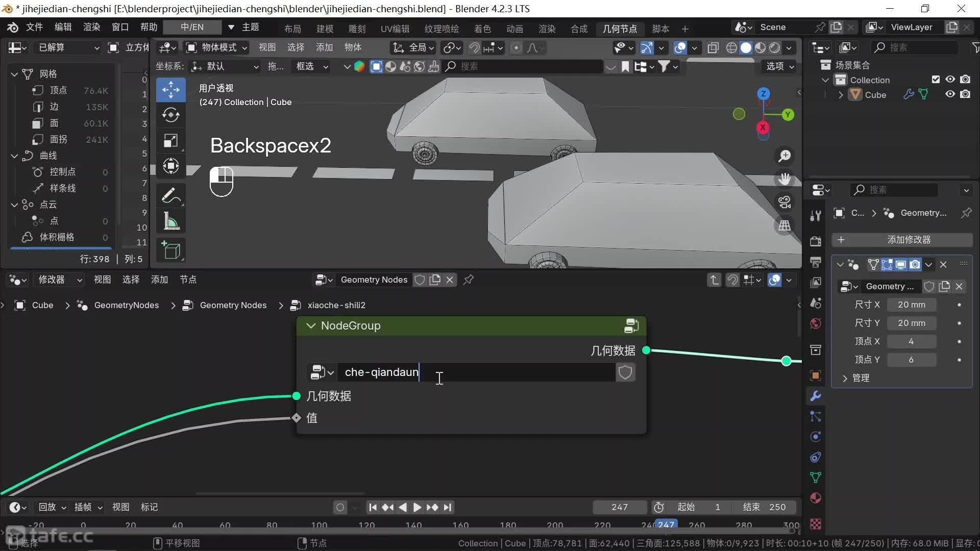Viewport: 980px width, 551px height.
Task: Open Modifier properties wrench tab
Action: point(815,396)
